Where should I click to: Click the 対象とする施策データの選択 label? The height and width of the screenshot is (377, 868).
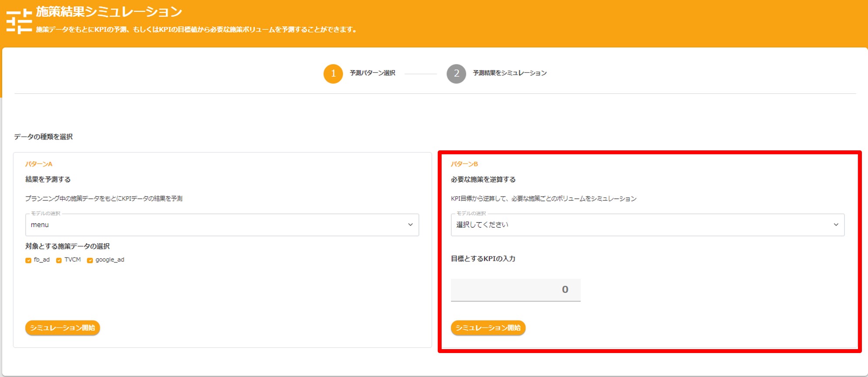(x=68, y=246)
